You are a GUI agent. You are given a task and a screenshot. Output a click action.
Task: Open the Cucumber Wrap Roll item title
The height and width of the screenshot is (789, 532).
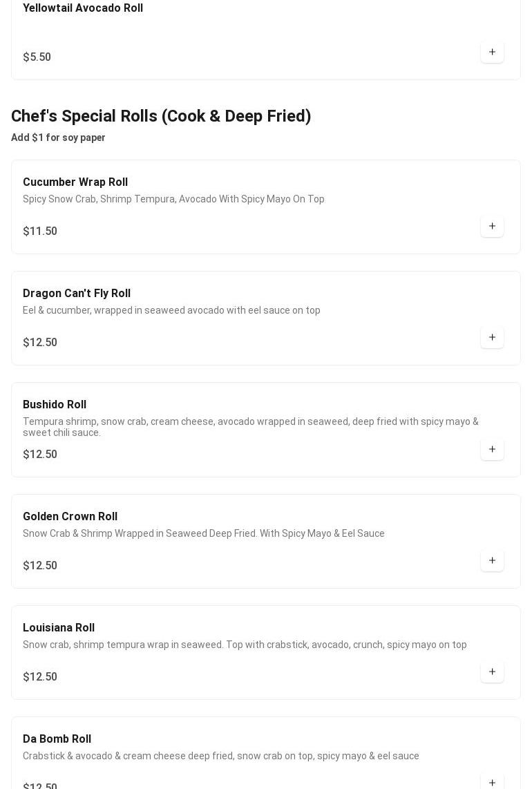[75, 182]
